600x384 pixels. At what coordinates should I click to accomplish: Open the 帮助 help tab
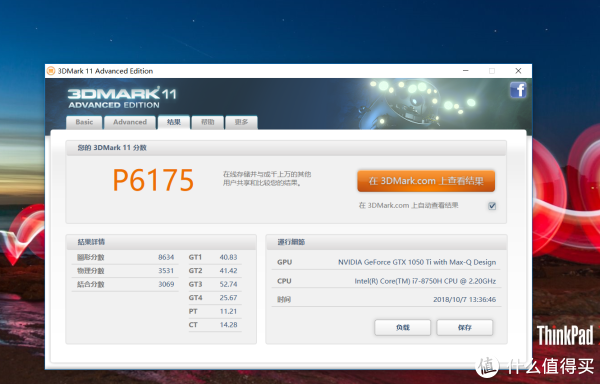(x=207, y=122)
